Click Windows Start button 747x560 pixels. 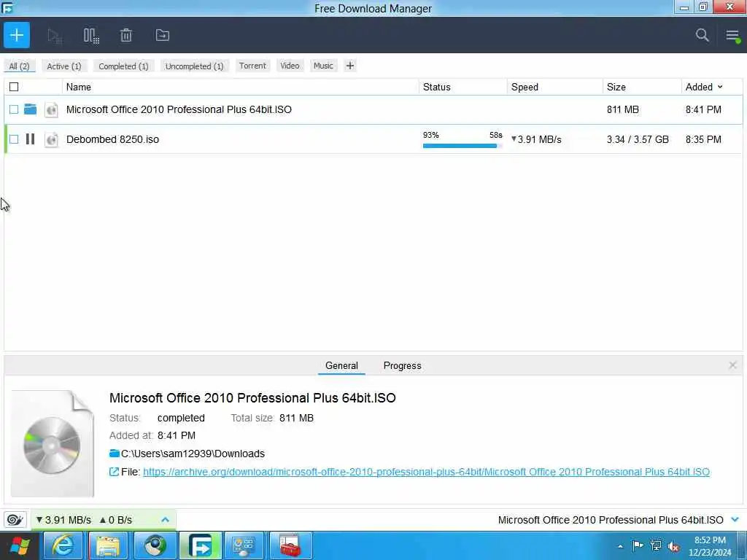pyautogui.click(x=20, y=546)
